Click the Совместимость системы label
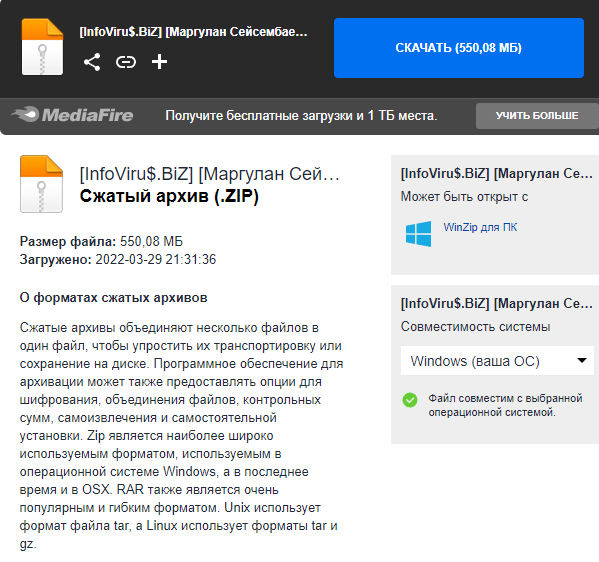 tap(475, 327)
